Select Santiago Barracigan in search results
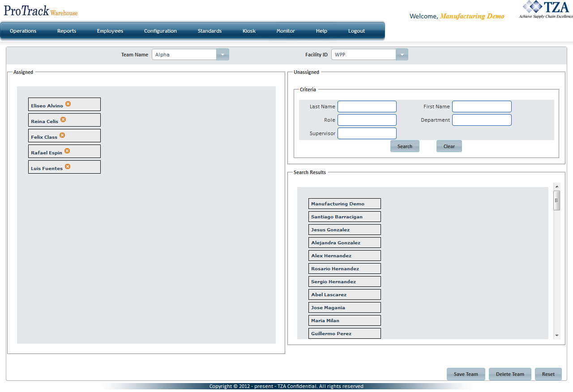The width and height of the screenshot is (573, 392). pos(344,217)
